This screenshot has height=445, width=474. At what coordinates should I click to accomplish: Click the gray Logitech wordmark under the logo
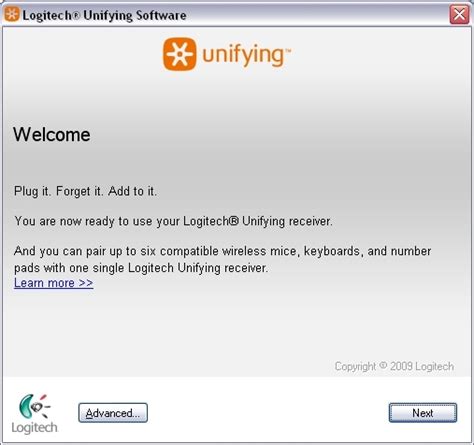(34, 428)
